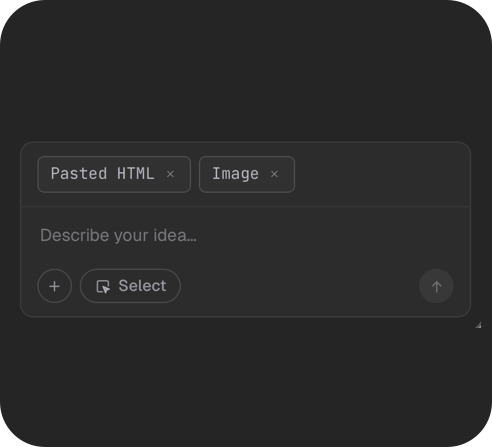
Task: Grab the resize handle at the composer corner
Action: (x=478, y=325)
